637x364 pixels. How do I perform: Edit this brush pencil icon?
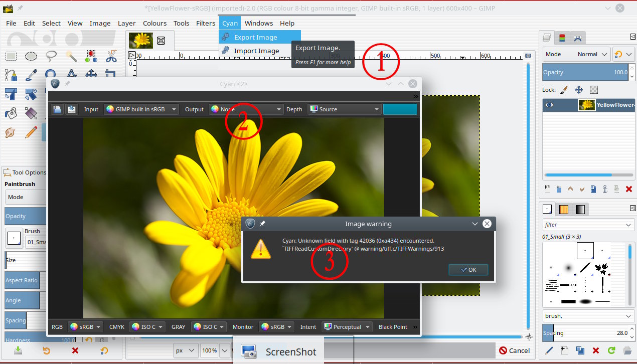coord(549,350)
